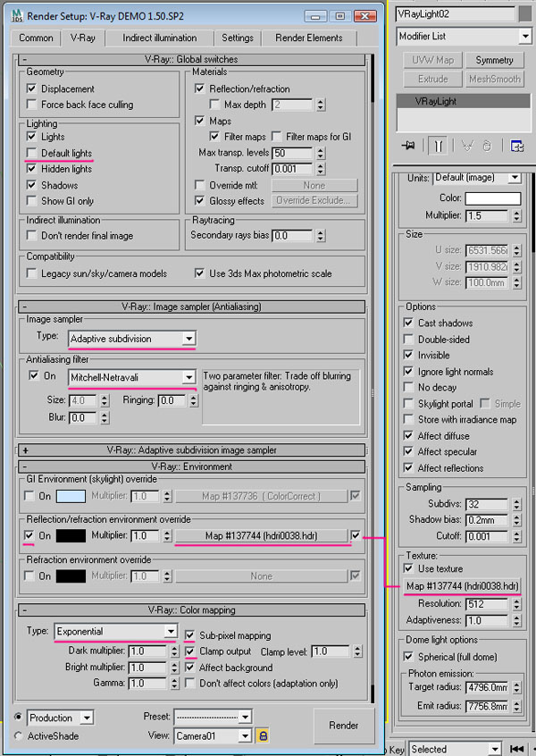Collapse the V-Ray Global switches rollout
The height and width of the screenshot is (756, 536).
tap(191, 59)
